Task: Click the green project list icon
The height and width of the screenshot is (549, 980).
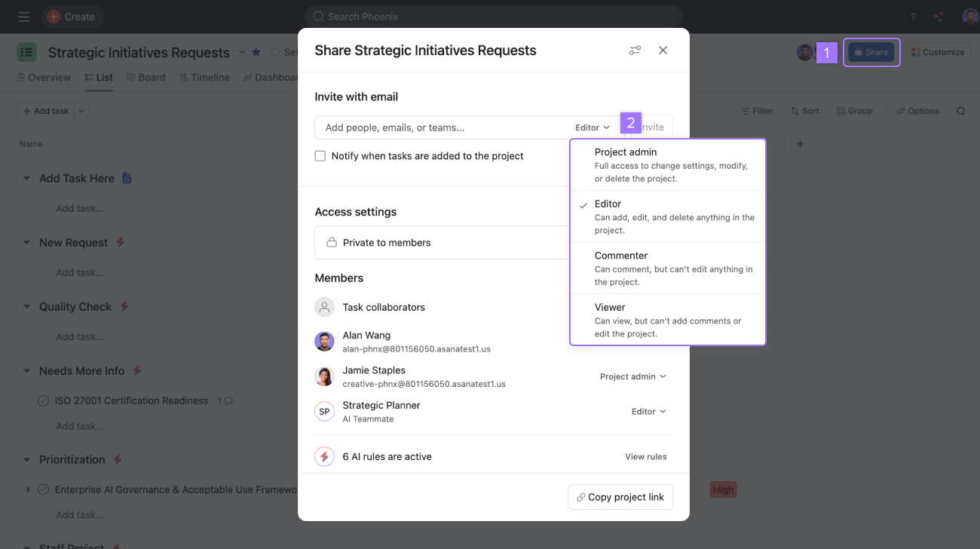Action: pyautogui.click(x=27, y=52)
